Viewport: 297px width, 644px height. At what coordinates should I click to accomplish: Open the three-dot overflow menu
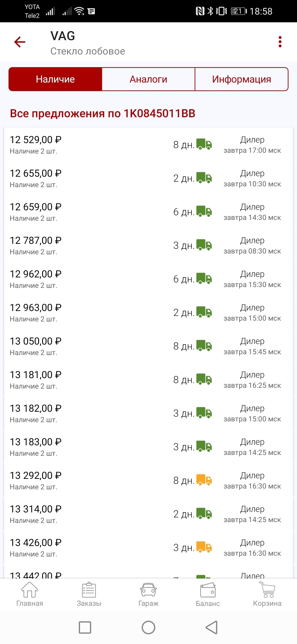280,42
